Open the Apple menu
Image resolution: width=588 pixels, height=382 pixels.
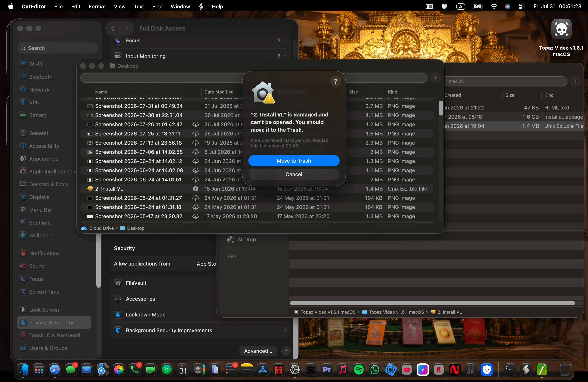11,7
